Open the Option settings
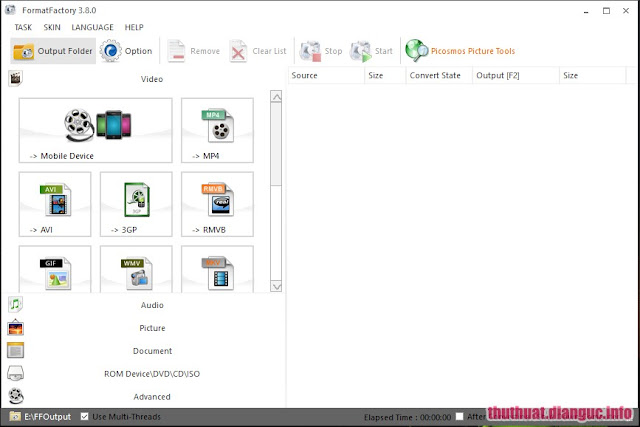This screenshot has height=427, width=640. 126,51
